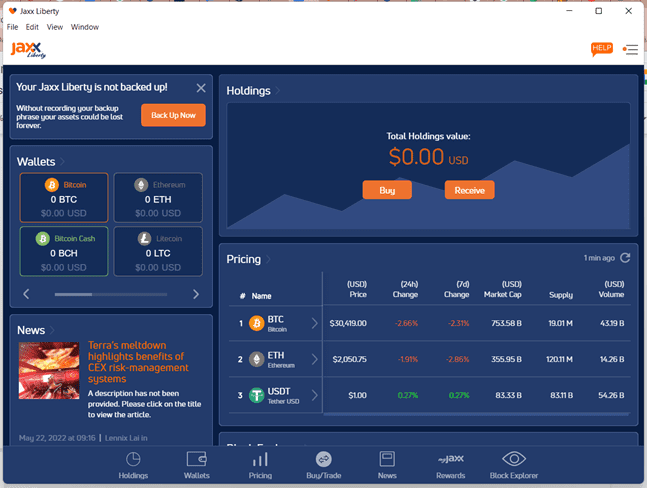The image size is (647, 488).
Task: Open Wallets from the bottom navigation
Action: click(x=197, y=465)
